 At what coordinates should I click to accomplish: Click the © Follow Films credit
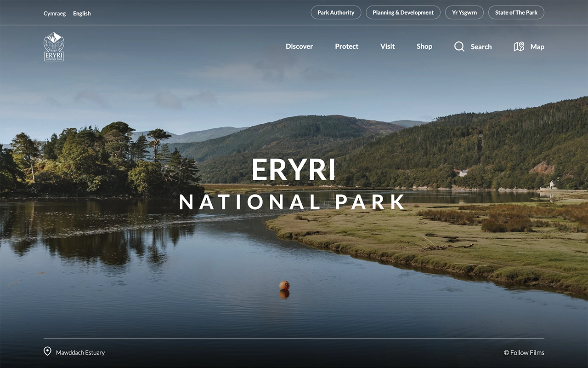(524, 352)
